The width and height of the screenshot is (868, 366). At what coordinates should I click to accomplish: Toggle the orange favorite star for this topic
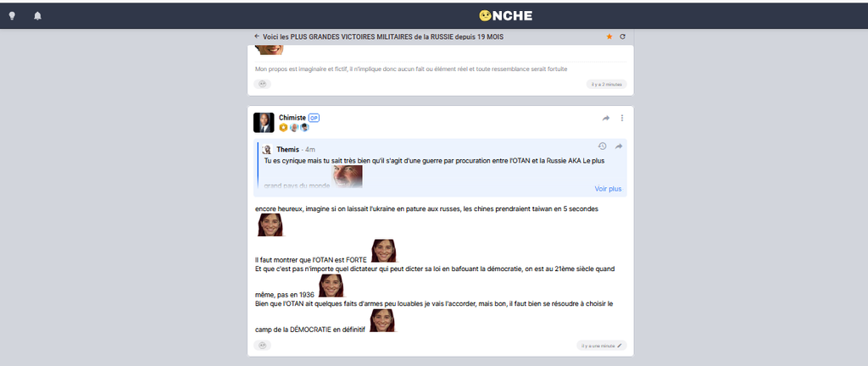[609, 36]
